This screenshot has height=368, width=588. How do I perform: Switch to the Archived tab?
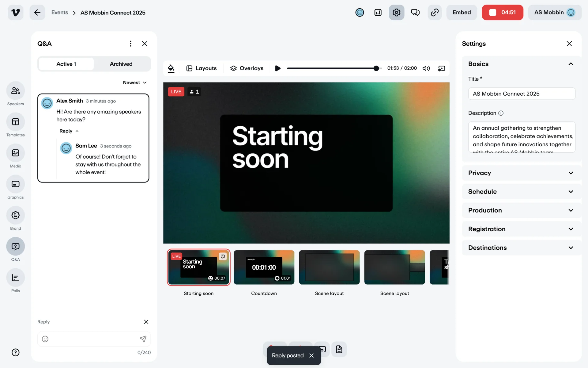pyautogui.click(x=121, y=64)
